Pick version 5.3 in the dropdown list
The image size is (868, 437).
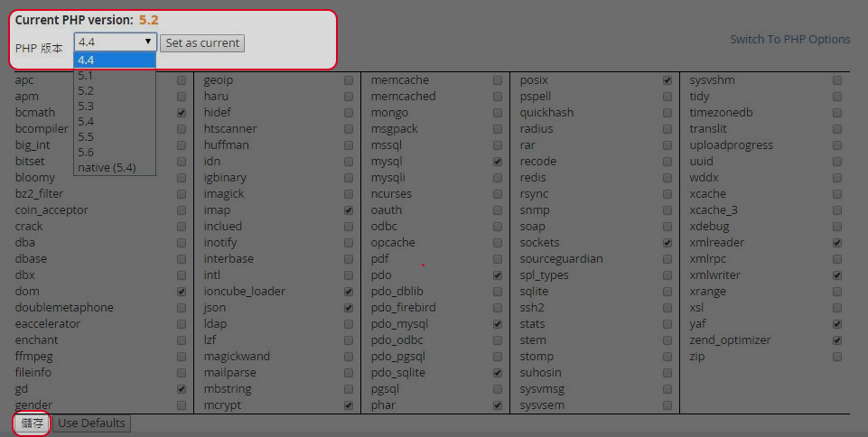[x=86, y=106]
